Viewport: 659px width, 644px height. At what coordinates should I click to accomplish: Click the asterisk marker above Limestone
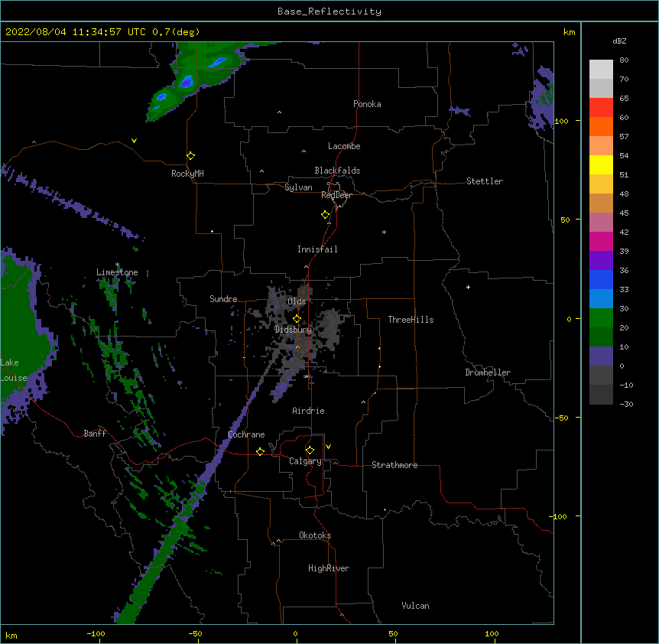pos(117,265)
